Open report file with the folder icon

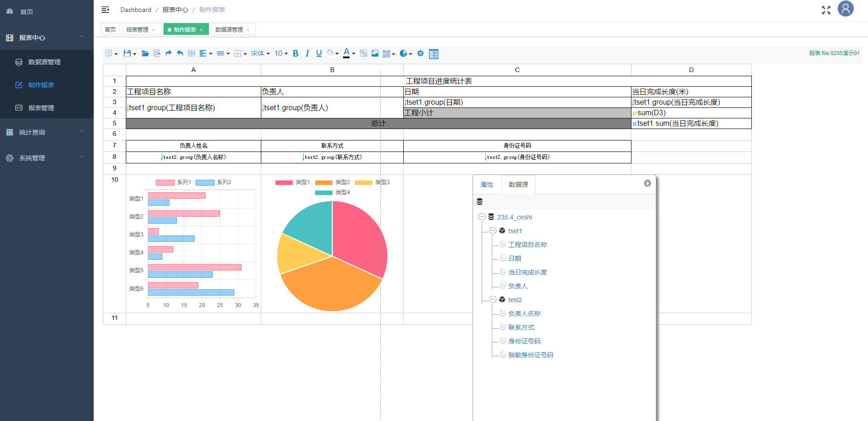[x=145, y=54]
